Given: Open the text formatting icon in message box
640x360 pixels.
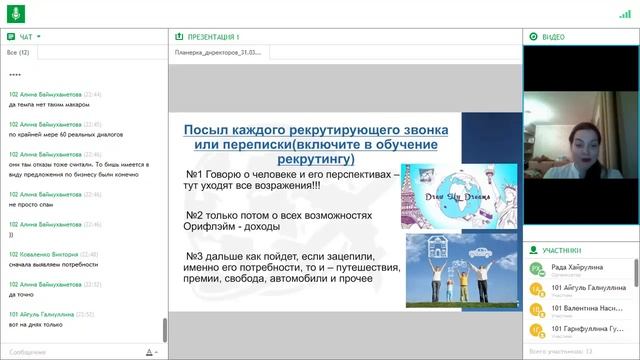Looking at the screenshot, I should tap(151, 352).
